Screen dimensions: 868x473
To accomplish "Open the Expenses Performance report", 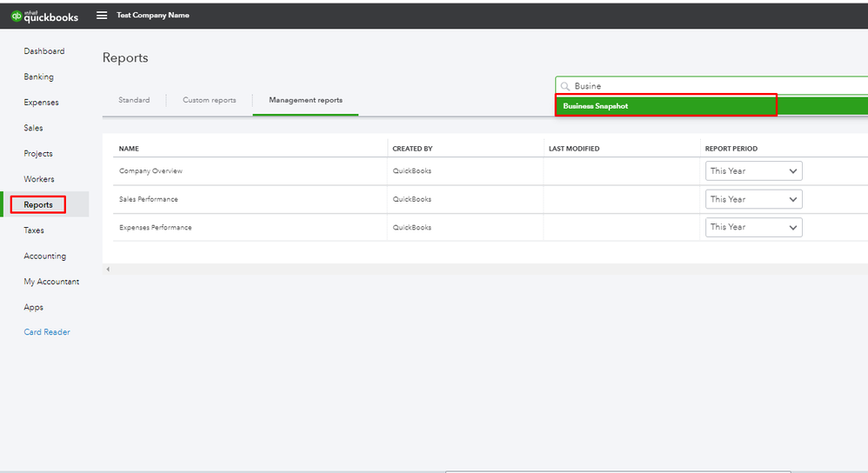I will tap(155, 228).
